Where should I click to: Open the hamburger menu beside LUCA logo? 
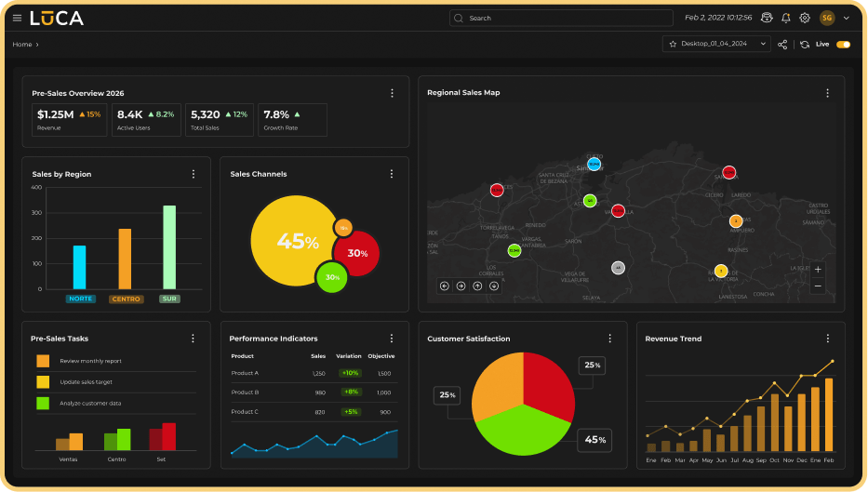[17, 18]
